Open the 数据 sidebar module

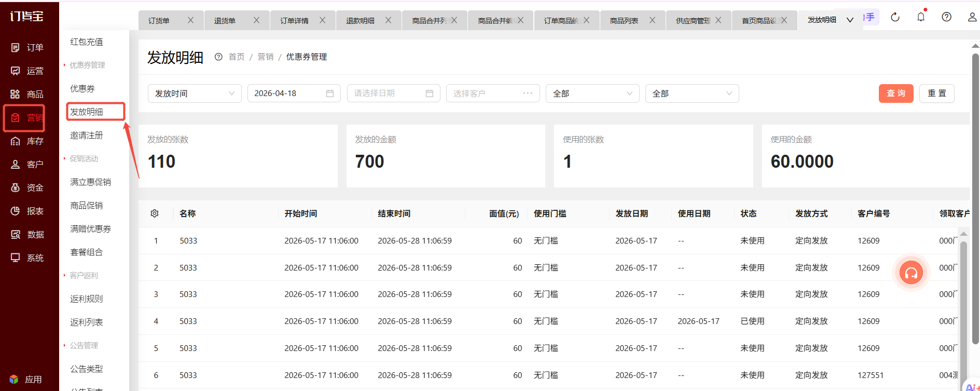click(27, 235)
